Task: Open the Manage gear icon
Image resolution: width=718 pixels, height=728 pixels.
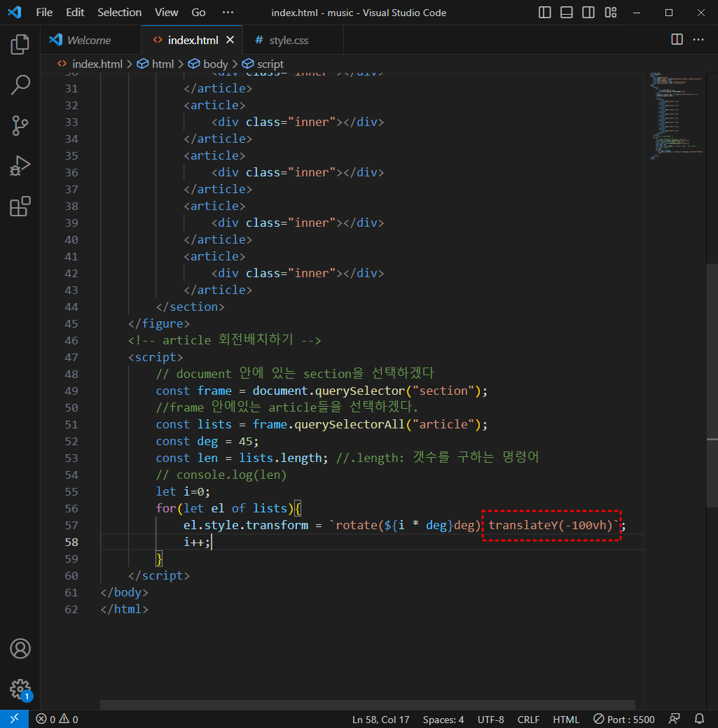Action: point(20,689)
